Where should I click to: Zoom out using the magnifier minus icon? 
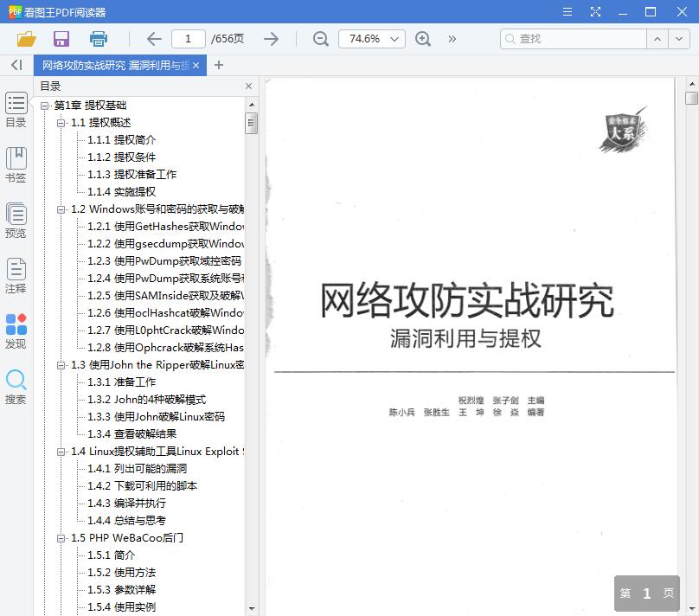[320, 39]
